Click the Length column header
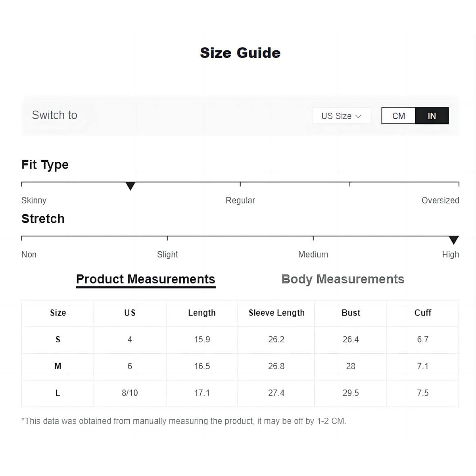The width and height of the screenshot is (476, 476). point(202,313)
